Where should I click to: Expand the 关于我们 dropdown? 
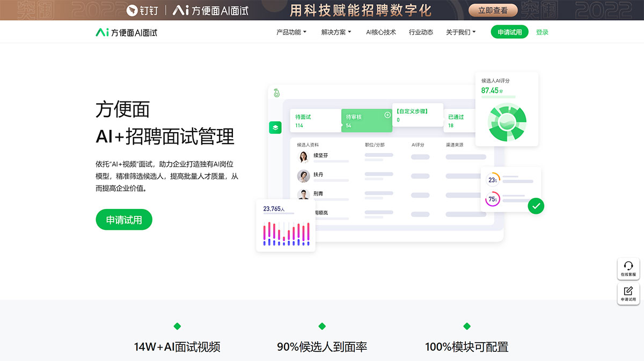(460, 32)
